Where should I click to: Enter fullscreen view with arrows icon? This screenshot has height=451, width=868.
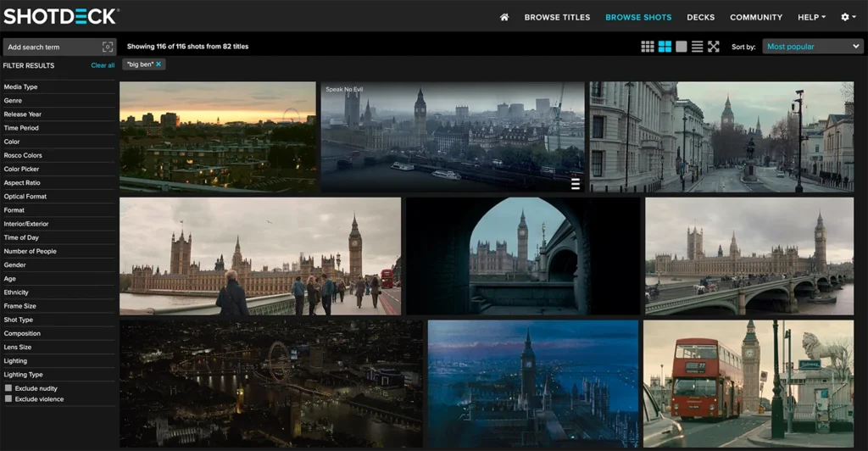pyautogui.click(x=714, y=47)
